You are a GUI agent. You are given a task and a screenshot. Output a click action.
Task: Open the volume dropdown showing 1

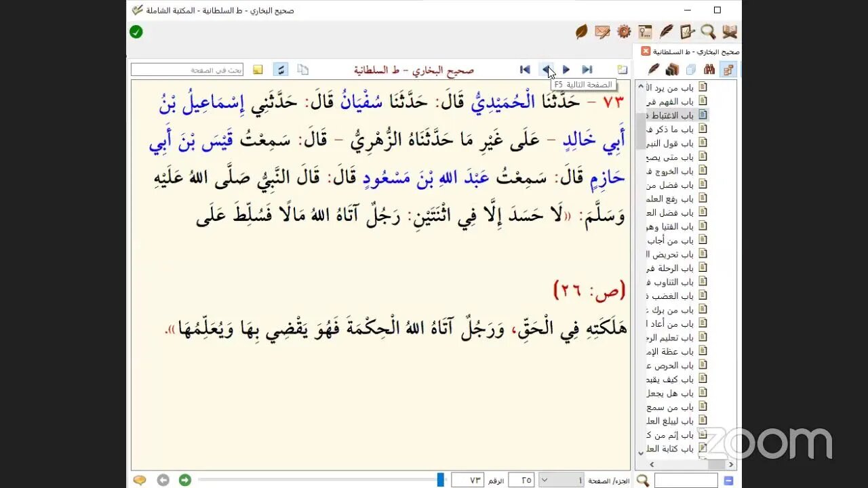coord(561,480)
